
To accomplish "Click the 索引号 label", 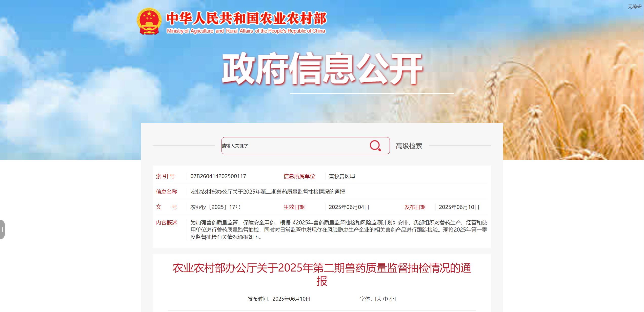I will click(x=166, y=176).
